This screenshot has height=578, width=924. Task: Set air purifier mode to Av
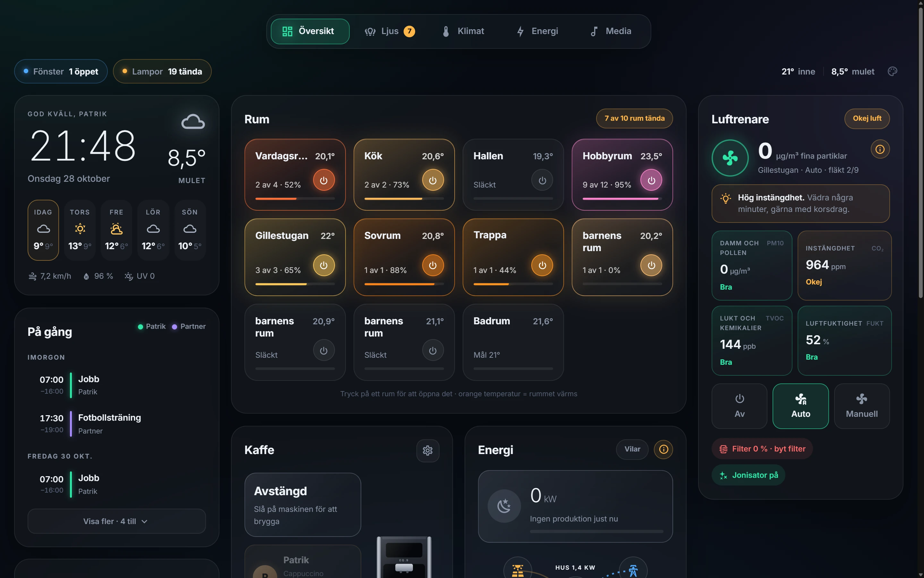[739, 406]
